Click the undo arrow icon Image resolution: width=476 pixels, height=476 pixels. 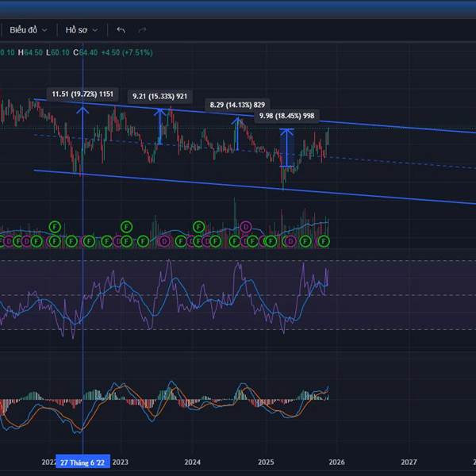121,30
